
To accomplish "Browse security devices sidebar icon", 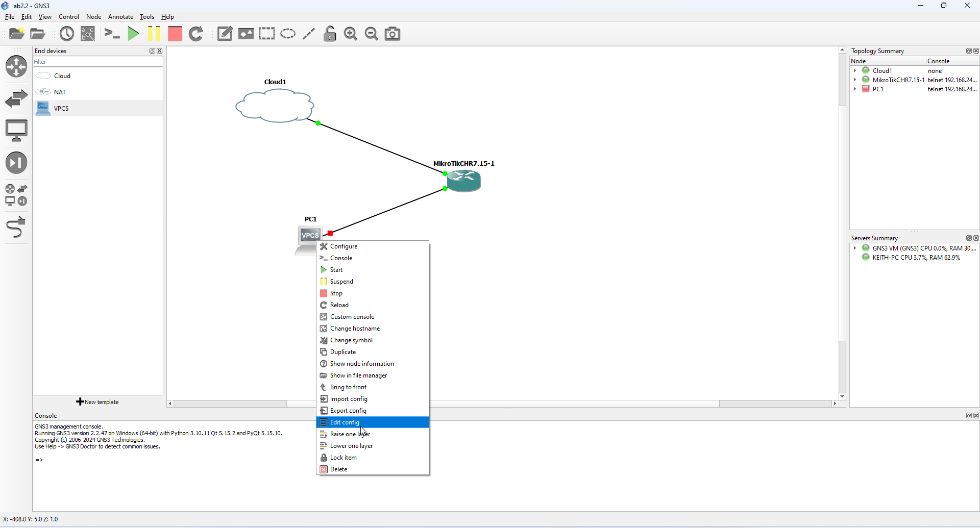I will 16,163.
